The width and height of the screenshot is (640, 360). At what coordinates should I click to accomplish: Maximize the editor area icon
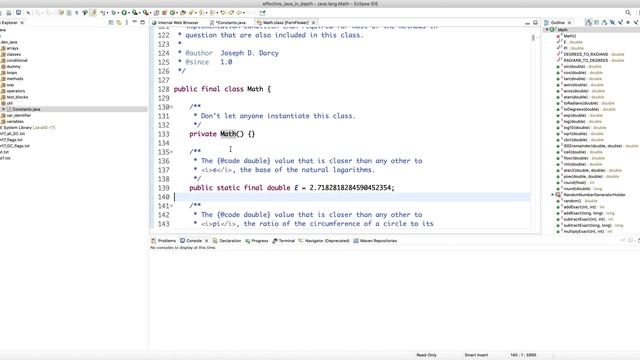[x=535, y=23]
